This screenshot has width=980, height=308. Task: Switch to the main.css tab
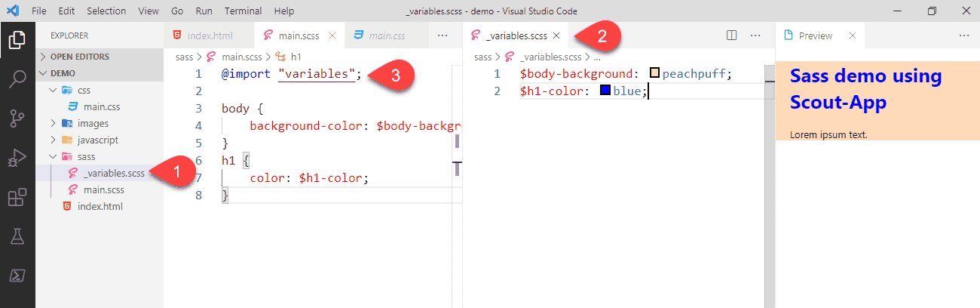[387, 35]
